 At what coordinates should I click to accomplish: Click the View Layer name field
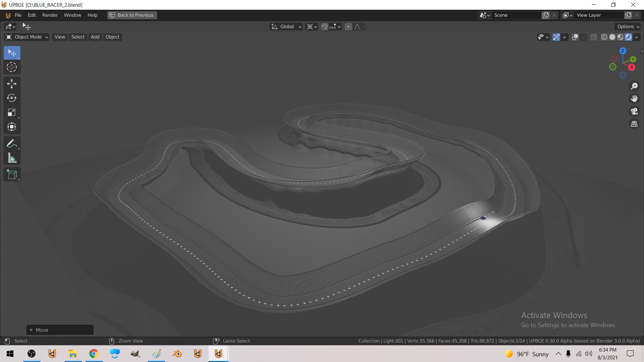coord(599,15)
